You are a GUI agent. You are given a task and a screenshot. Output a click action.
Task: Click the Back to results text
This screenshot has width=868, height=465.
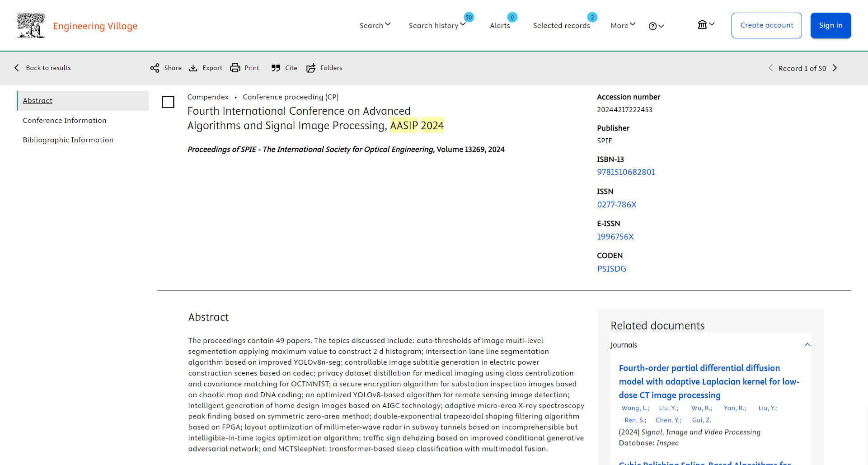click(x=48, y=68)
